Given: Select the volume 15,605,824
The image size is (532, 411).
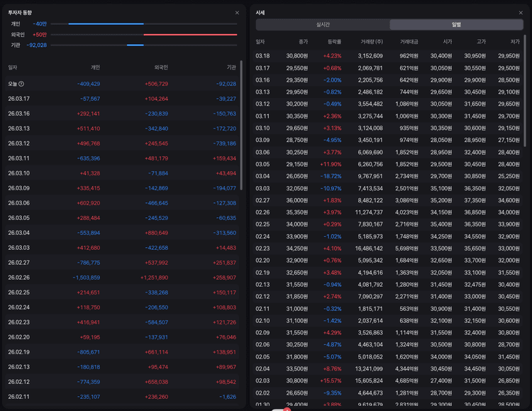Looking at the screenshot, I should 369,380.
